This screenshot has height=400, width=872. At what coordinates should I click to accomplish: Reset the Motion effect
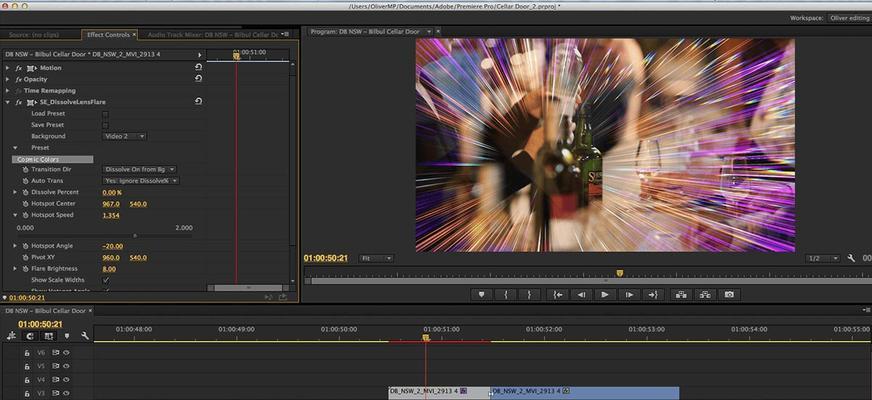tap(198, 67)
